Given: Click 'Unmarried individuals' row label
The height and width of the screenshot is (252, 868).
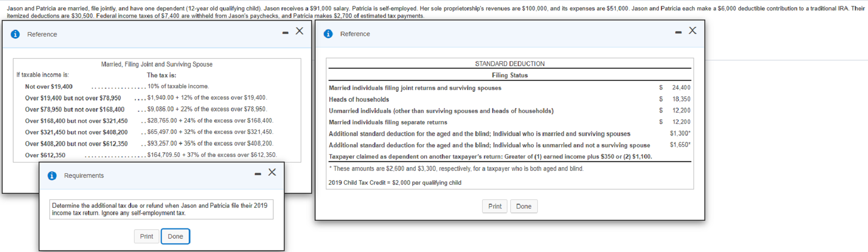Looking at the screenshot, I should [441, 111].
